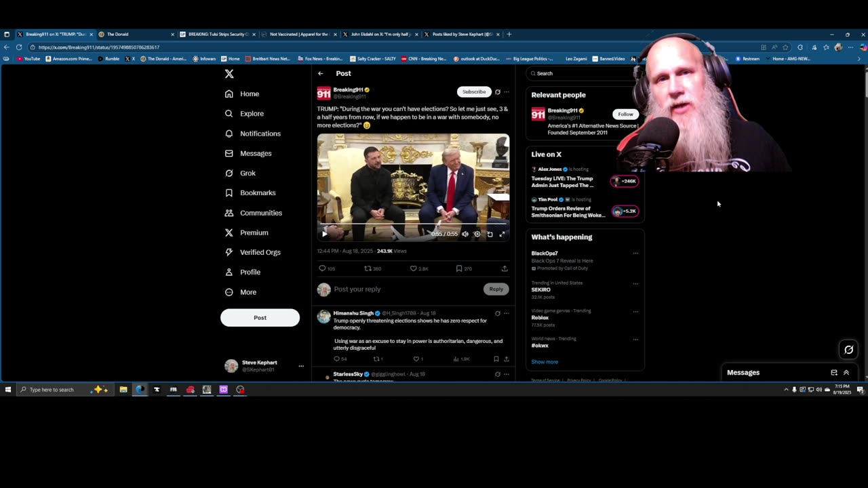Screen dimensions: 868x488
Task: Bookmark Himanshu Singh's reply
Action: click(496, 359)
